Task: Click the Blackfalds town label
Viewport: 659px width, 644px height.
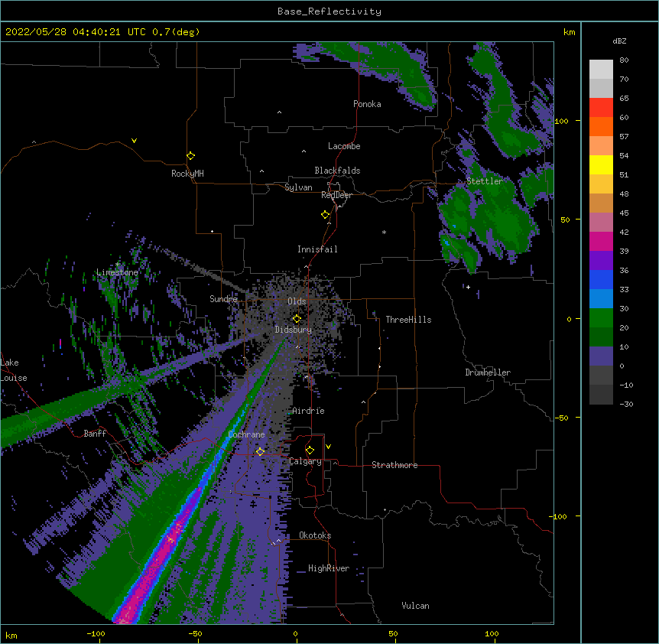Action: (x=337, y=171)
